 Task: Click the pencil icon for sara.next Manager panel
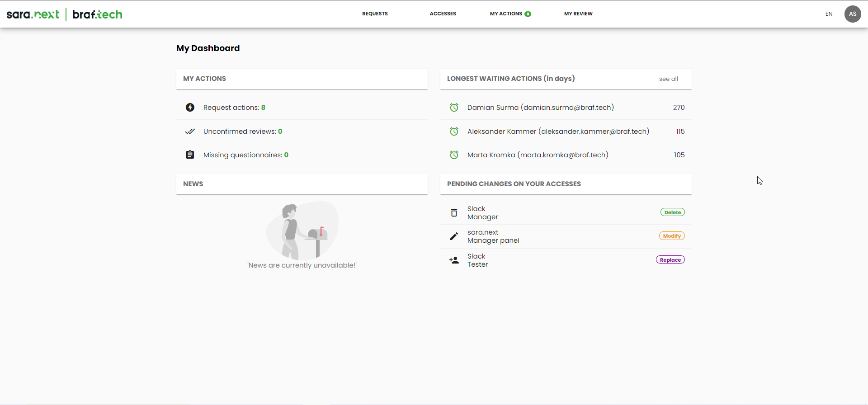coord(454,236)
